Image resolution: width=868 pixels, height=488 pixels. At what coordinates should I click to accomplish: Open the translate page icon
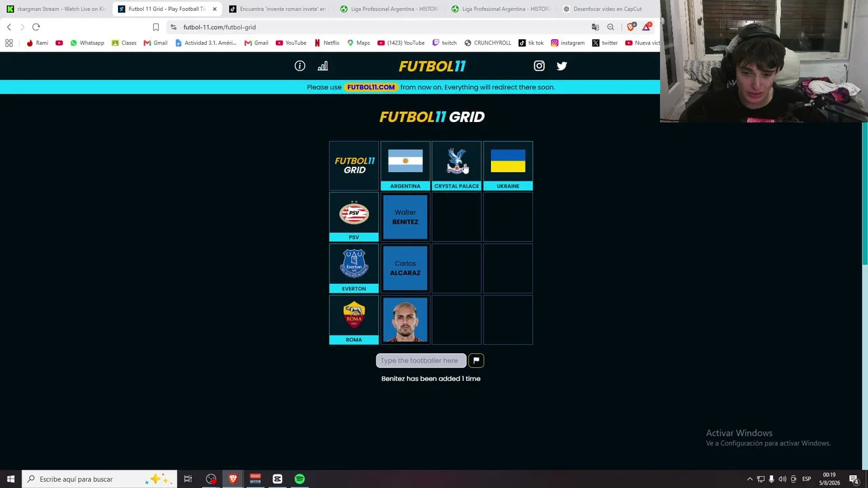click(595, 27)
